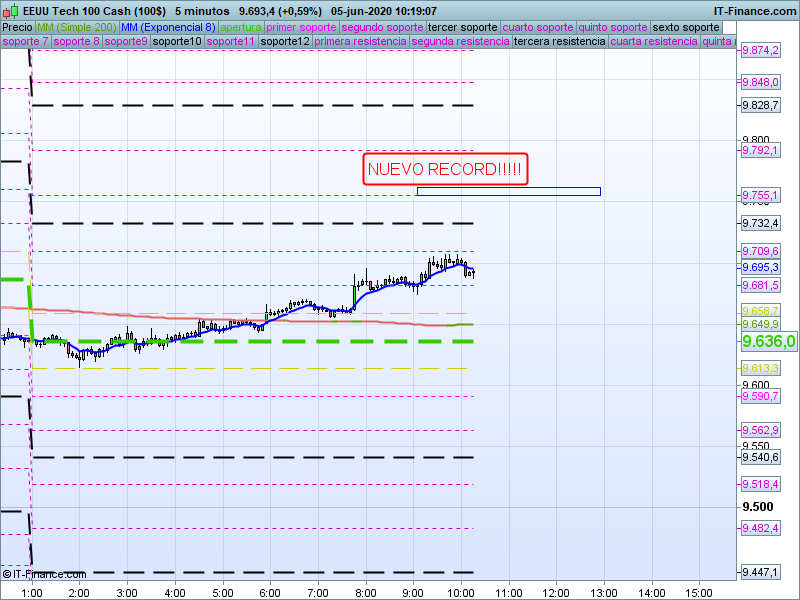Select the 9.828,7 price axis label
Viewport: 800px width, 600px height.
tap(760, 105)
